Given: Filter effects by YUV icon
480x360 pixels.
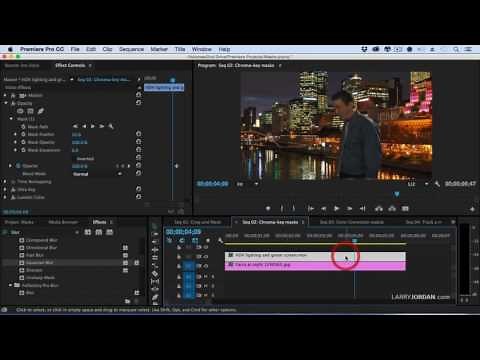Looking at the screenshot, I should pos(110,232).
